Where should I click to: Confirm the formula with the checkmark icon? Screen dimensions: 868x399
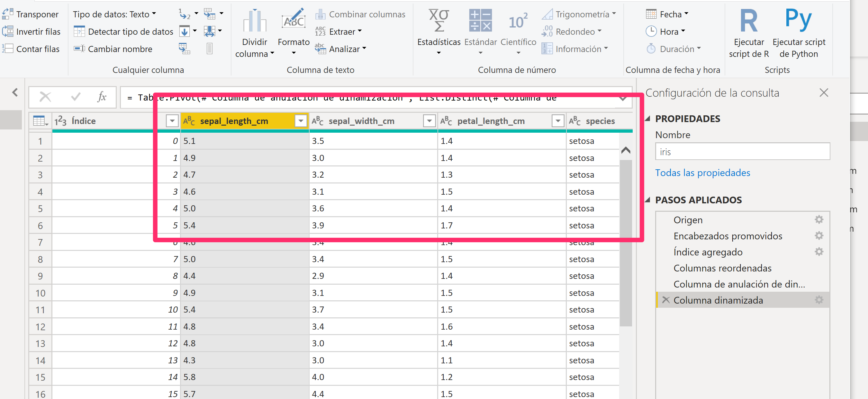click(76, 97)
